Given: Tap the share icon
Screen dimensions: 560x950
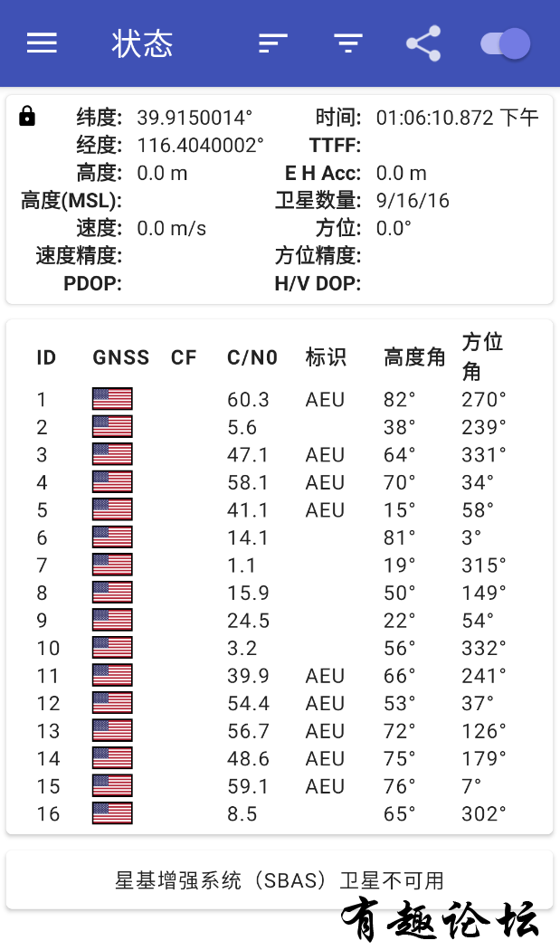Looking at the screenshot, I should [423, 43].
